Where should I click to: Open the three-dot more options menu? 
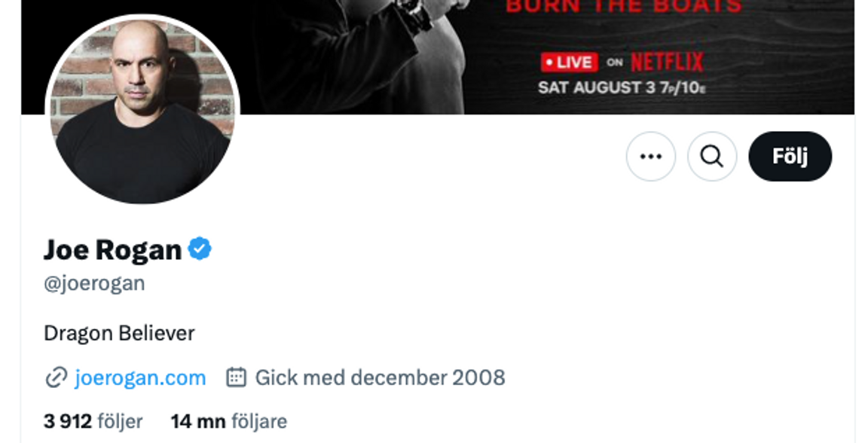pyautogui.click(x=650, y=156)
